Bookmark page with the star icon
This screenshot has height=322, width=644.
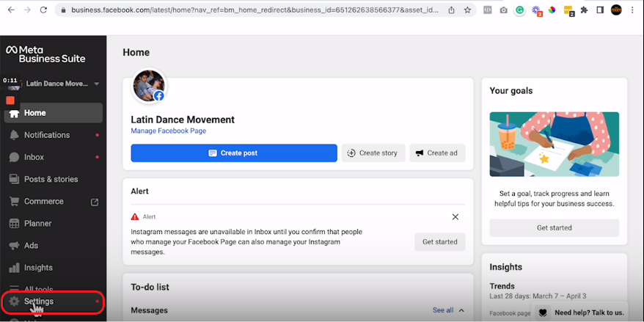click(x=467, y=10)
